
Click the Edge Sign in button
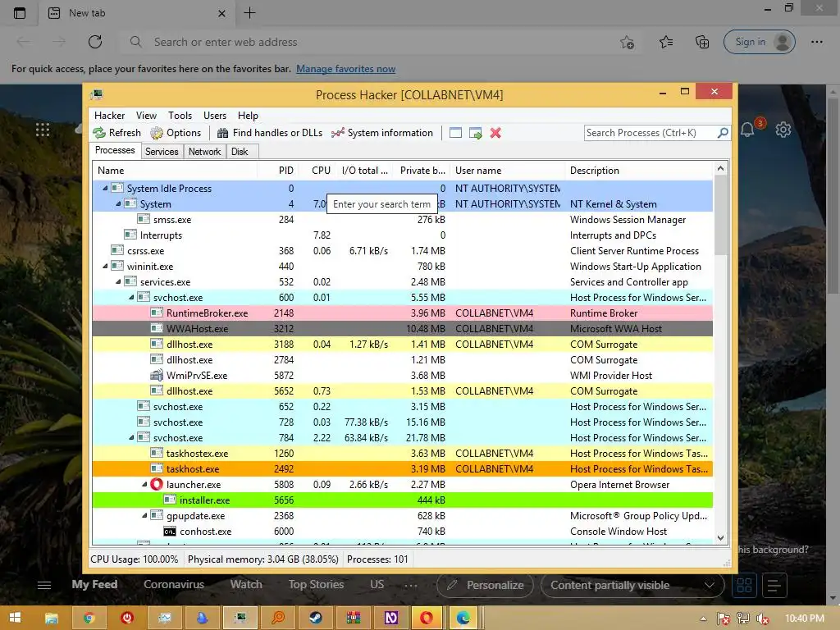[x=759, y=42]
